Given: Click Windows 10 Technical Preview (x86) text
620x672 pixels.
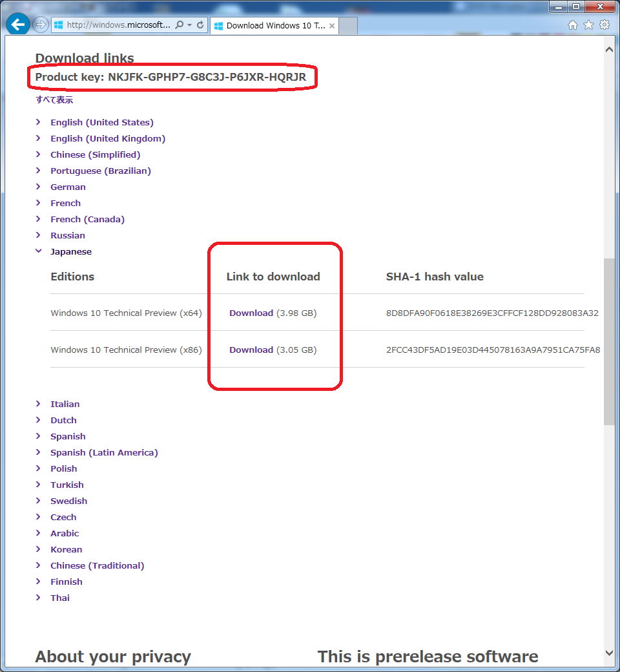Looking at the screenshot, I should click(126, 350).
